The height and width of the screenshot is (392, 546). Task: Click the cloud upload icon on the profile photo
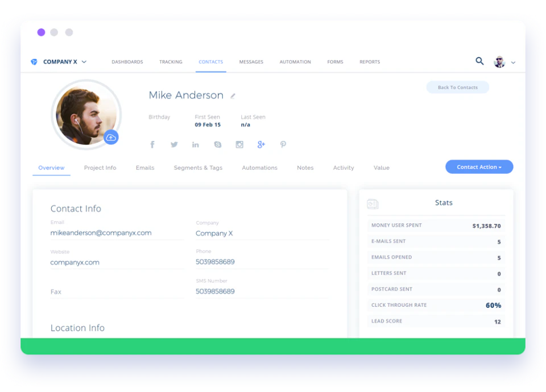click(x=111, y=137)
